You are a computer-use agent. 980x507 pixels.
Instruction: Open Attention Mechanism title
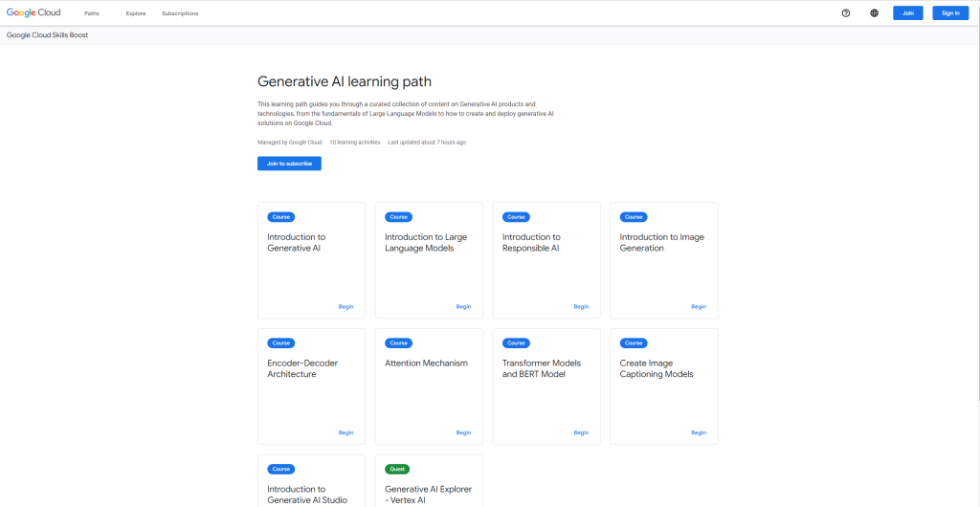pos(426,363)
